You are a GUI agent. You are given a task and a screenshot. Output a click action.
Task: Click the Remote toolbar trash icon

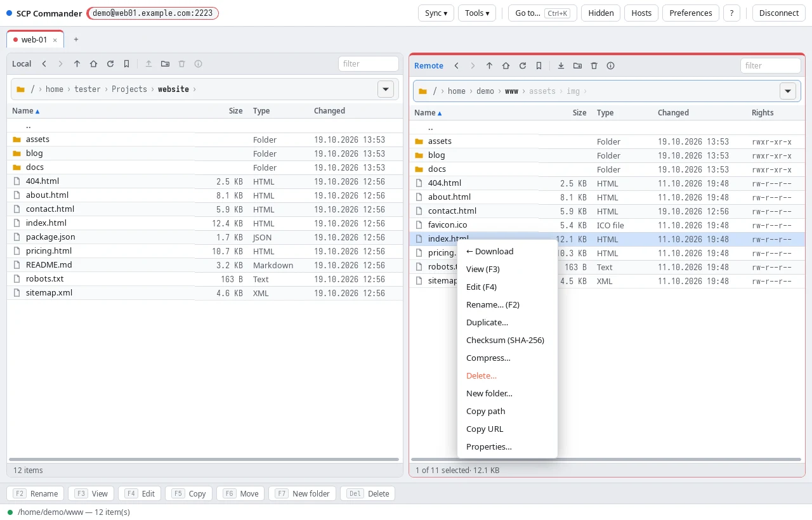594,65
